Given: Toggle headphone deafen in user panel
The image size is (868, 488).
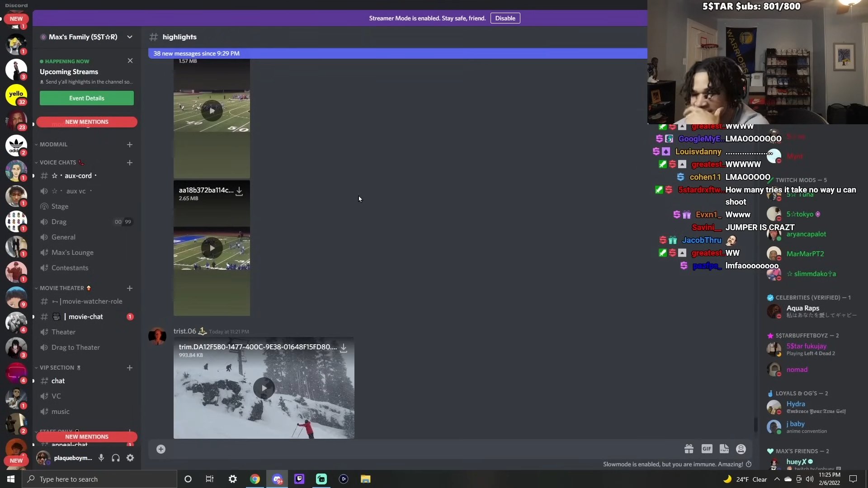Looking at the screenshot, I should coord(116,458).
